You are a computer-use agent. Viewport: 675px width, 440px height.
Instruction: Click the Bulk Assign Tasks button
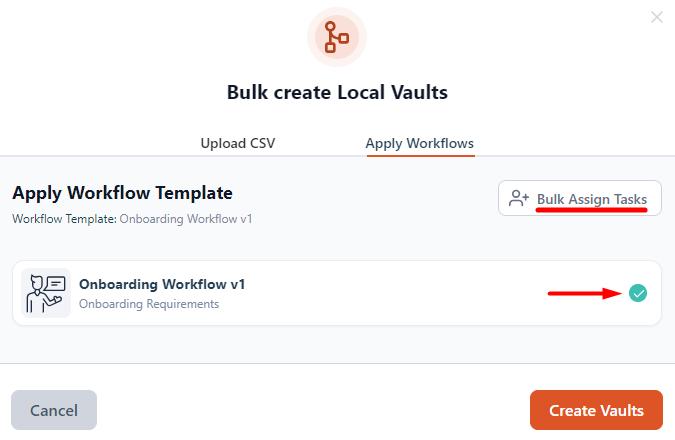[579, 198]
